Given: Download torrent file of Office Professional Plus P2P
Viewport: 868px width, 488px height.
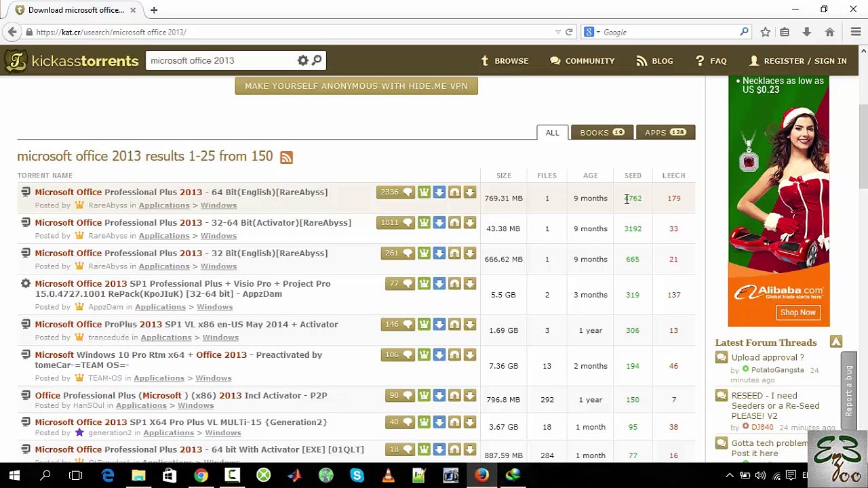Looking at the screenshot, I should click(469, 396).
